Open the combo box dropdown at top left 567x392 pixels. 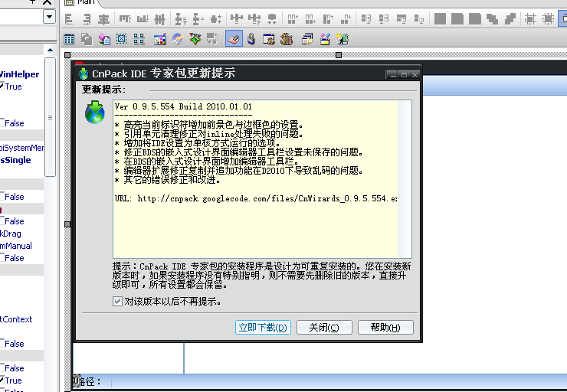click(x=49, y=17)
